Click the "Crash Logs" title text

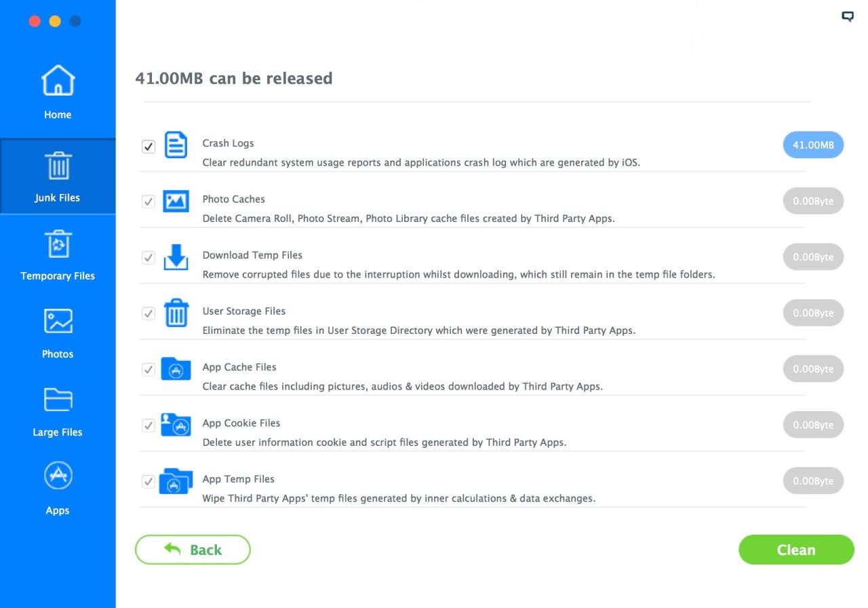click(228, 143)
